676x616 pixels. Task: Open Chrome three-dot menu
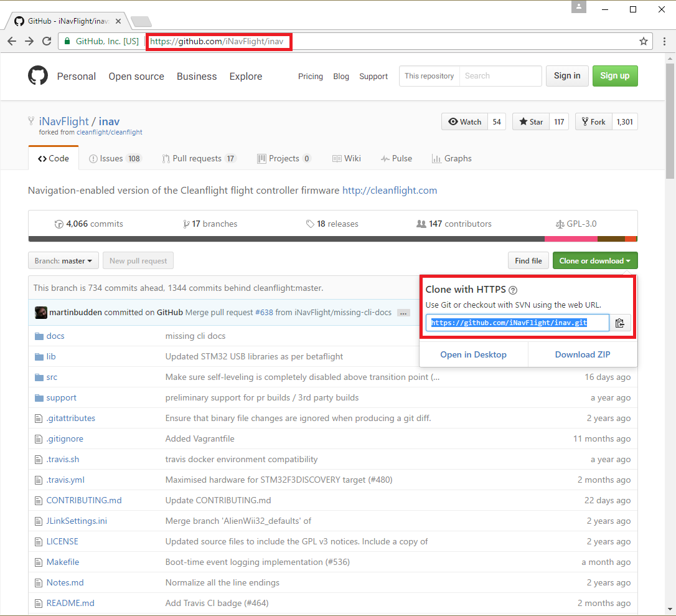pos(664,41)
